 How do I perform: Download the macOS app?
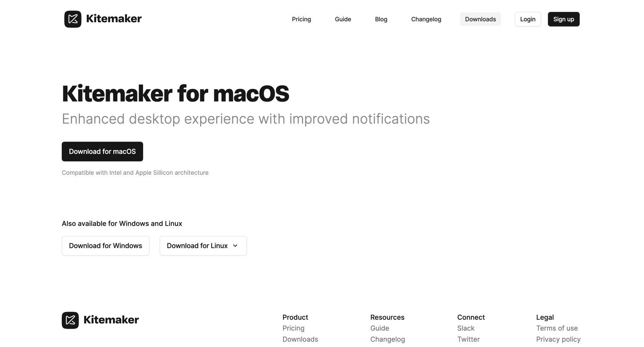click(102, 151)
